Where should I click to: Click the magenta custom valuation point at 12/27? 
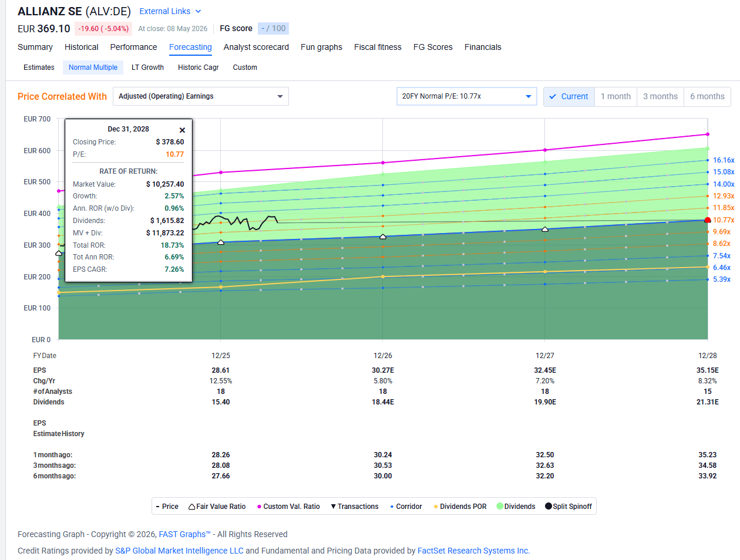(x=545, y=150)
